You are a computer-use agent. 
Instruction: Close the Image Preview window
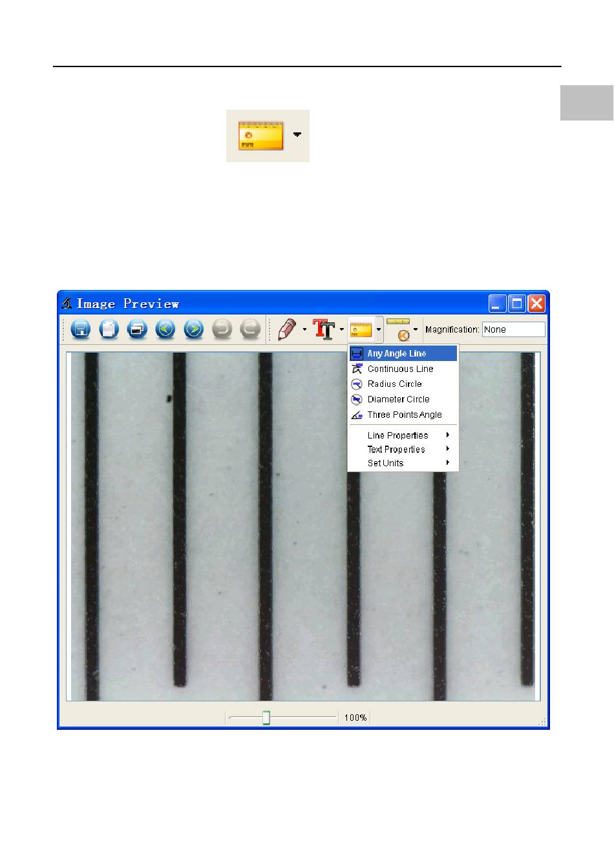[536, 304]
